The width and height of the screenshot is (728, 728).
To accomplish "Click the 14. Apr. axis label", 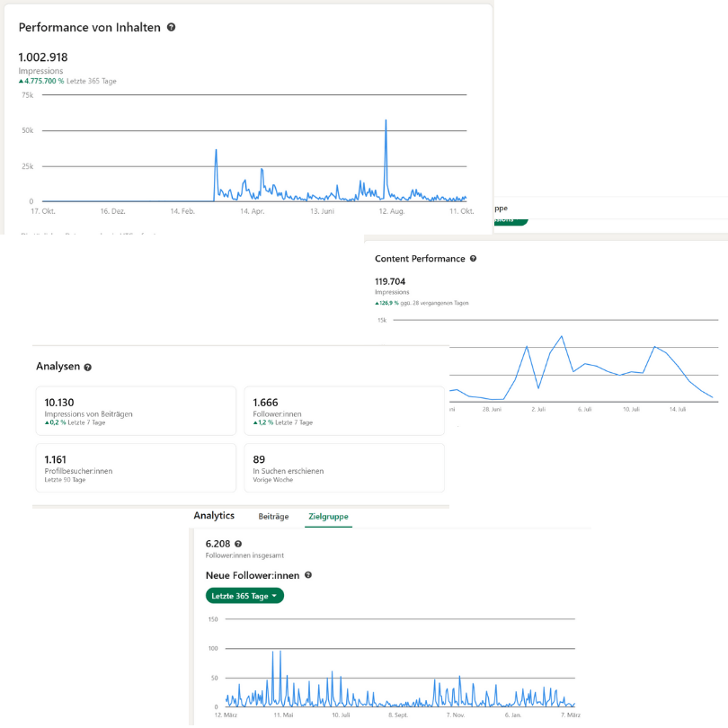I will click(x=252, y=211).
